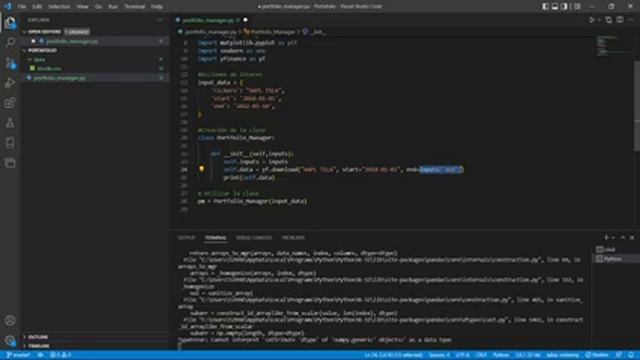Click errors and warnings count in status bar
Image resolution: width=640 pixels, height=360 pixels.
[x=60, y=355]
